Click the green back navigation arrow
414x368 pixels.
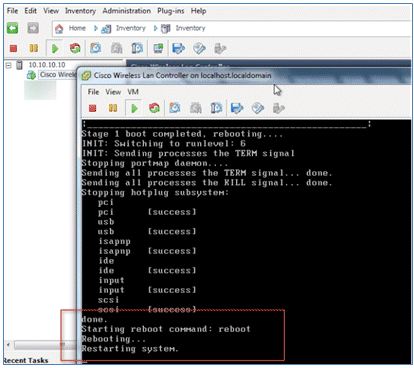[x=13, y=28]
